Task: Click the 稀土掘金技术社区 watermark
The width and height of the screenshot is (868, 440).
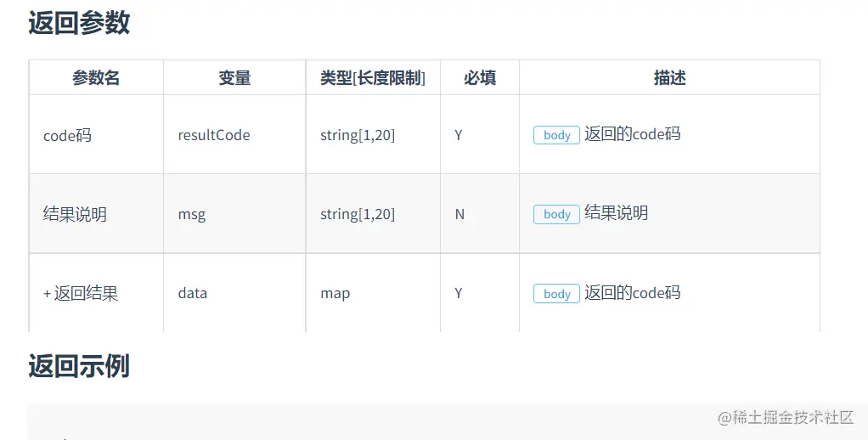Action: (786, 417)
